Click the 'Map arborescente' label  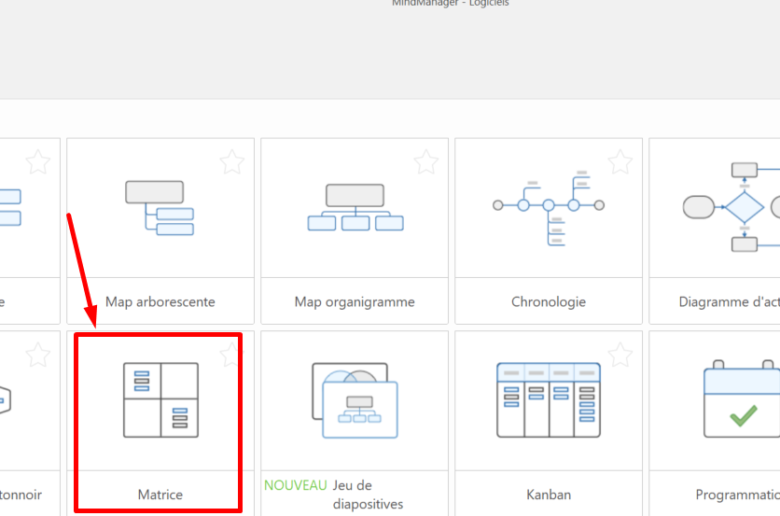[160, 301]
